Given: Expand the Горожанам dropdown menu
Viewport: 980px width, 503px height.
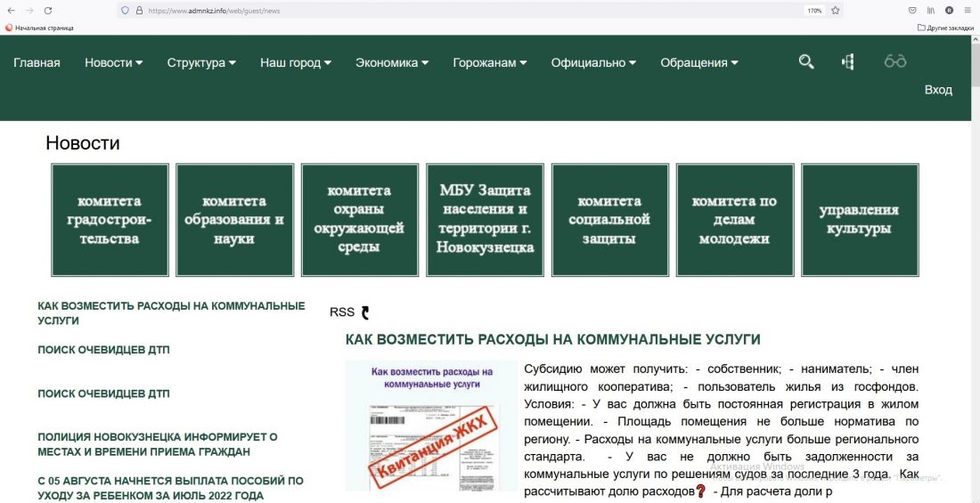Looking at the screenshot, I should (x=489, y=63).
